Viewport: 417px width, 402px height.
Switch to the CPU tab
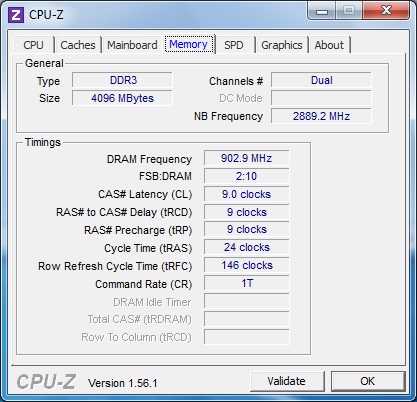point(33,45)
